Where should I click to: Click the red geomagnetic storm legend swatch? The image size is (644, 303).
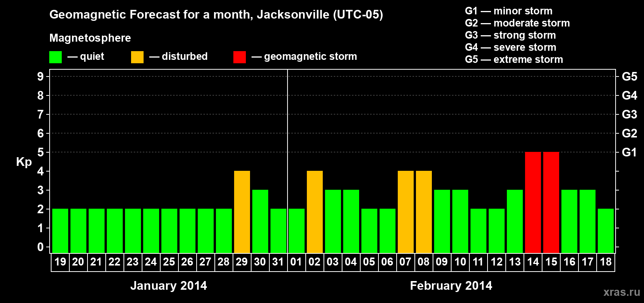(239, 57)
